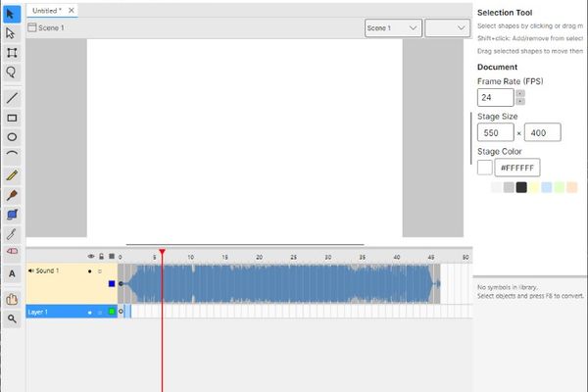Screen dimensions: 588x392
Task: Toggle green outline square of Layer 1
Action: (112, 312)
